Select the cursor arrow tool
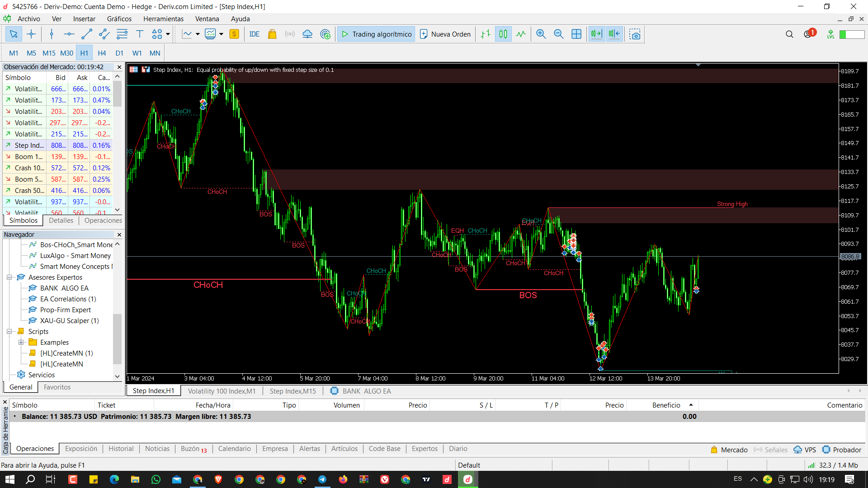Image resolution: width=868 pixels, height=488 pixels. 14,34
